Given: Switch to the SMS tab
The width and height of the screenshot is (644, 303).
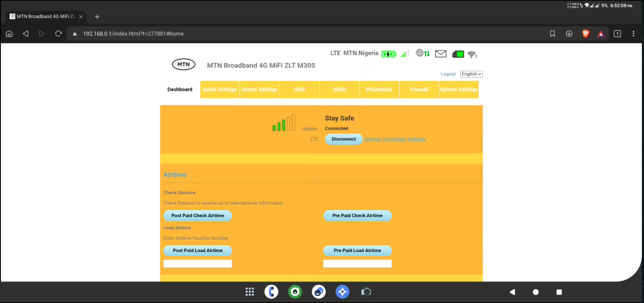Looking at the screenshot, I should coord(299,90).
